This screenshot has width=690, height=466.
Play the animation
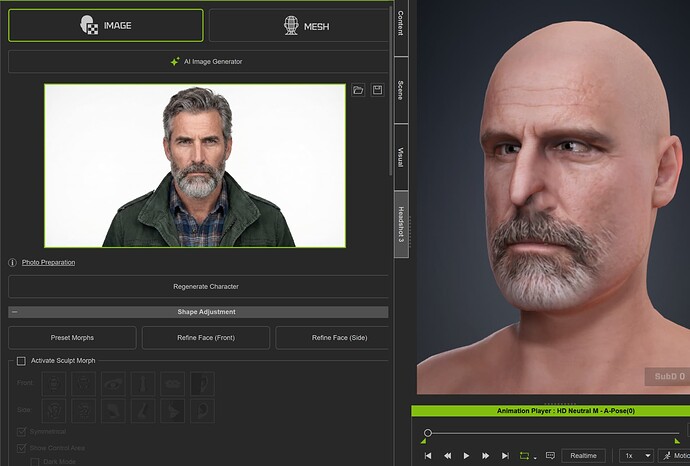466,456
